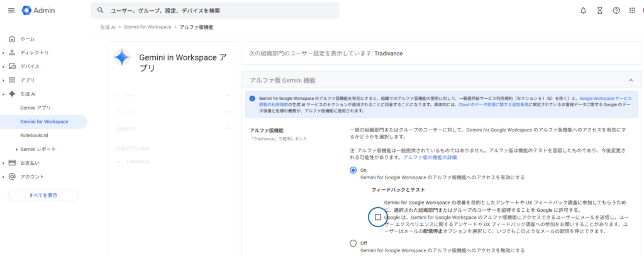This screenshot has height=256, width=644.
Task: Expand the ディレクトリ sidebar item
Action: (4, 53)
